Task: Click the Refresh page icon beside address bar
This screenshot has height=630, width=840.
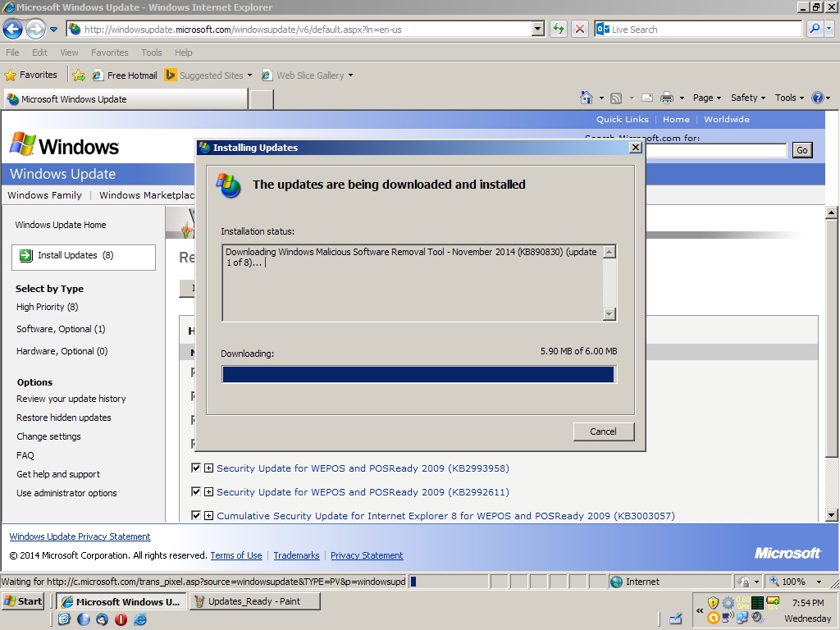Action: pos(558,29)
